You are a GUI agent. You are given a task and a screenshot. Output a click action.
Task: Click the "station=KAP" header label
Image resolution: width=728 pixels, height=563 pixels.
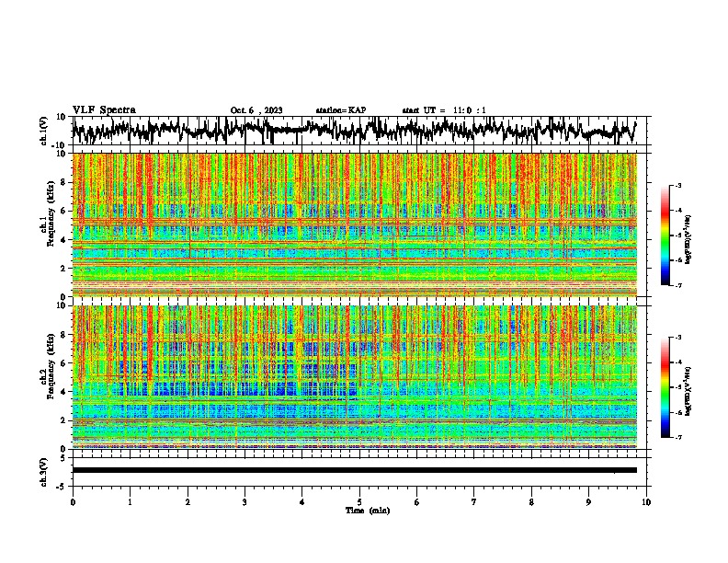coord(341,110)
